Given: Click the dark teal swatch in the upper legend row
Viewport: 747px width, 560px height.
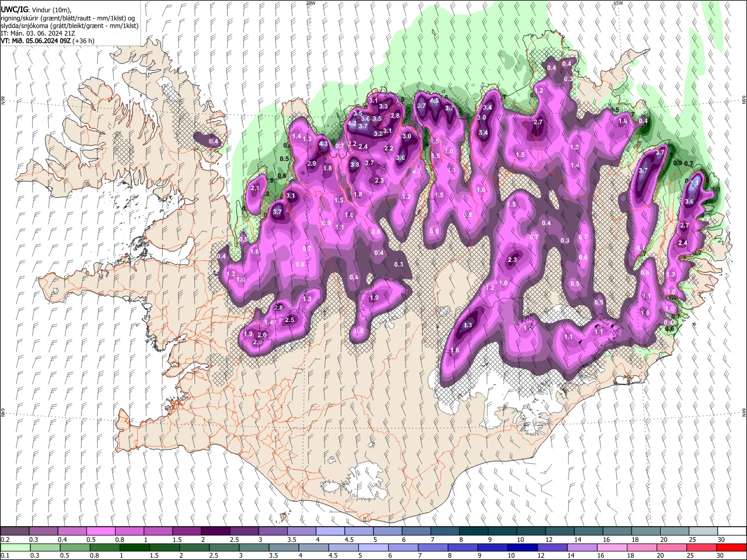Looking at the screenshot, I should click(x=473, y=531).
